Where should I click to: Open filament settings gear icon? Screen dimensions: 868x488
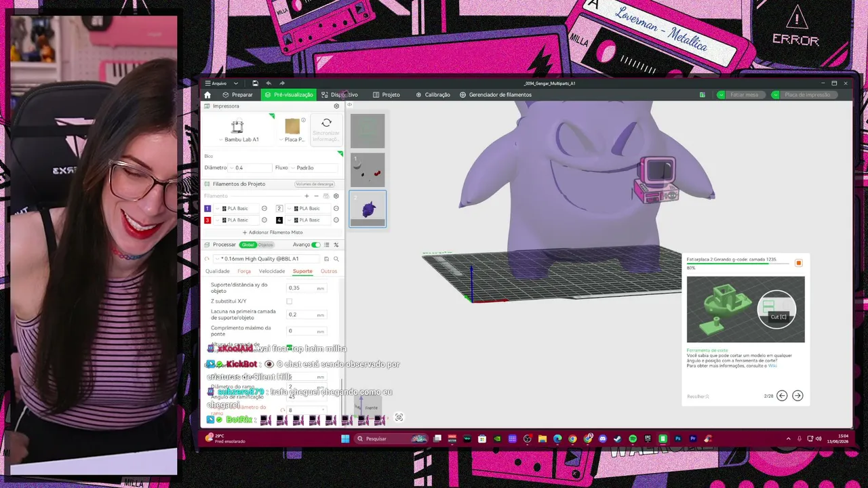[336, 196]
